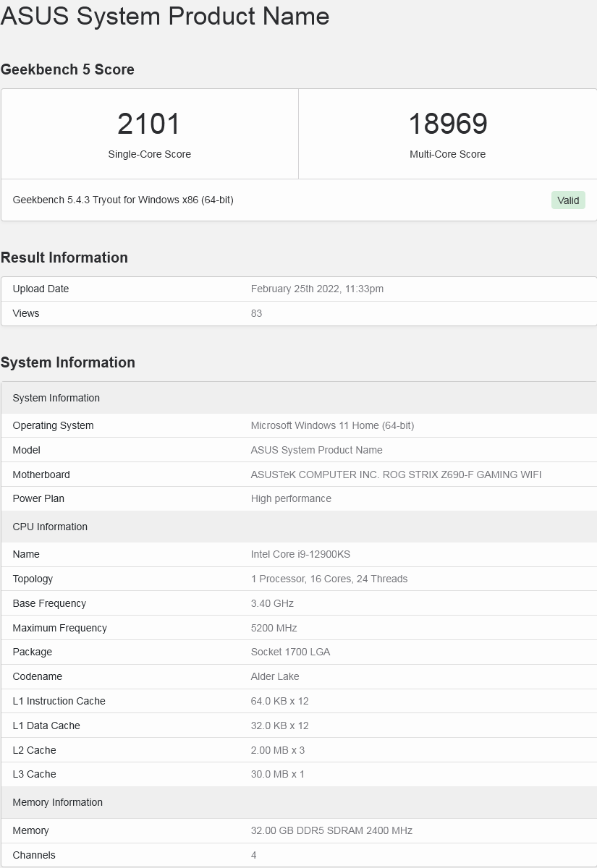
Task: Click the Geekbench 5 Score heading
Action: [x=67, y=69]
